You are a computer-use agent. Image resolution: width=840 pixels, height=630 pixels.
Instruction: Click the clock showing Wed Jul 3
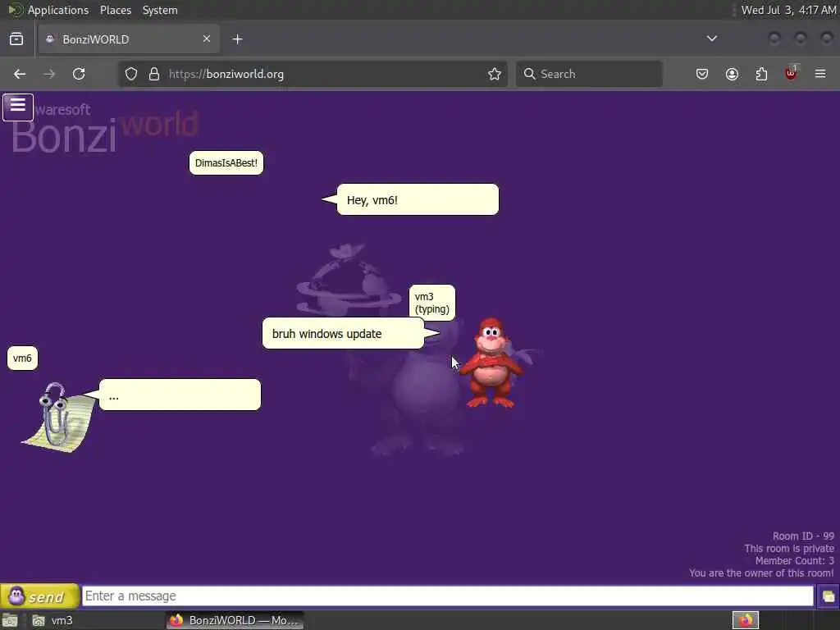pos(788,10)
